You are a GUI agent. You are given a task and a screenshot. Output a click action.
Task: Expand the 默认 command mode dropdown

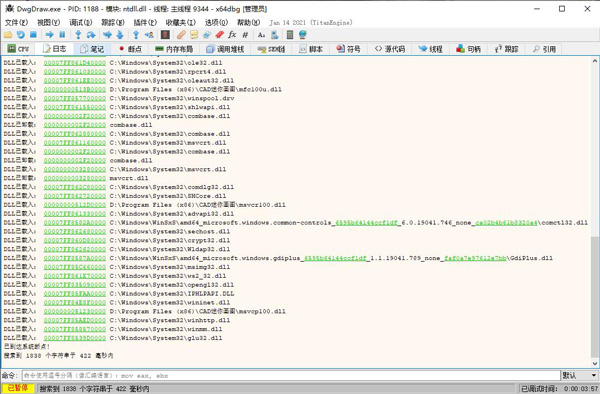[x=579, y=376]
